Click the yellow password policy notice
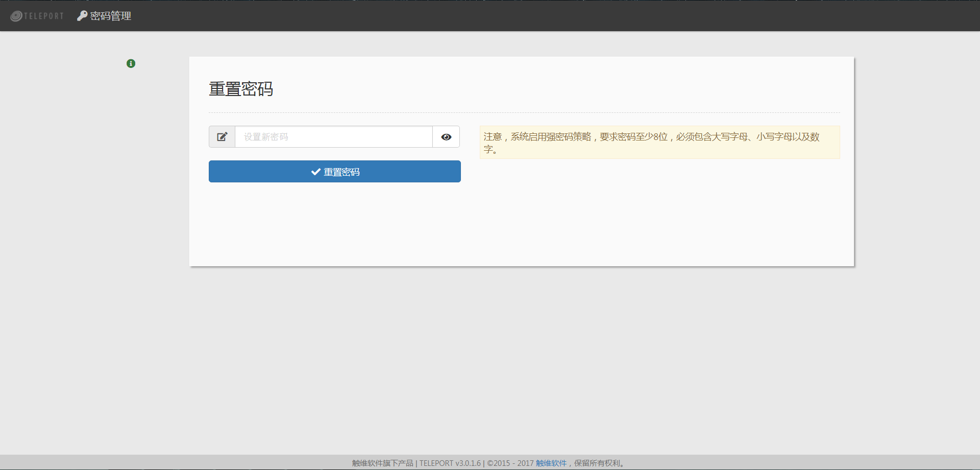 click(659, 143)
